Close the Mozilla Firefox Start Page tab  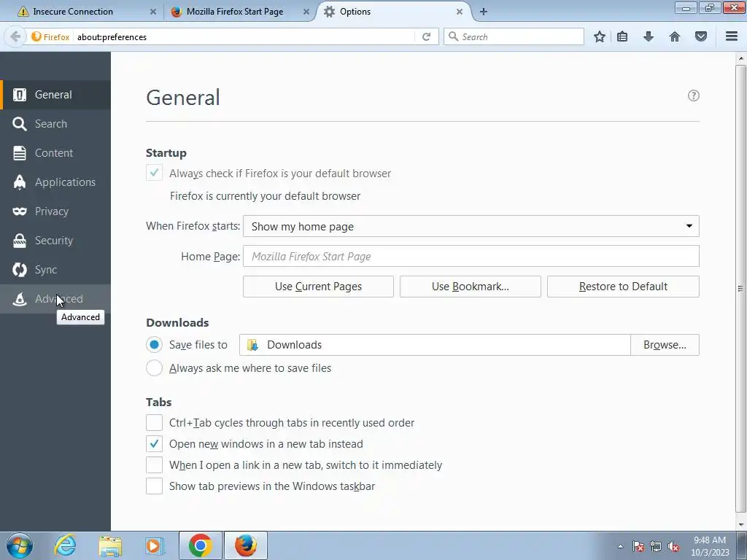coord(306,12)
